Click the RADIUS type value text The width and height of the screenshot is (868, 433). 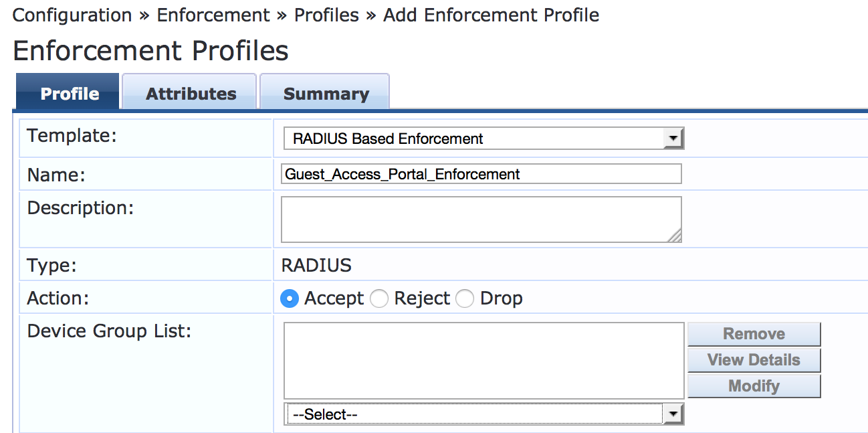pos(316,266)
